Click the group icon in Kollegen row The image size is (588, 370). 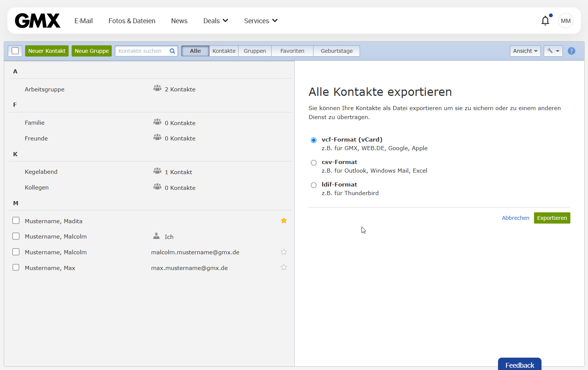click(x=157, y=187)
